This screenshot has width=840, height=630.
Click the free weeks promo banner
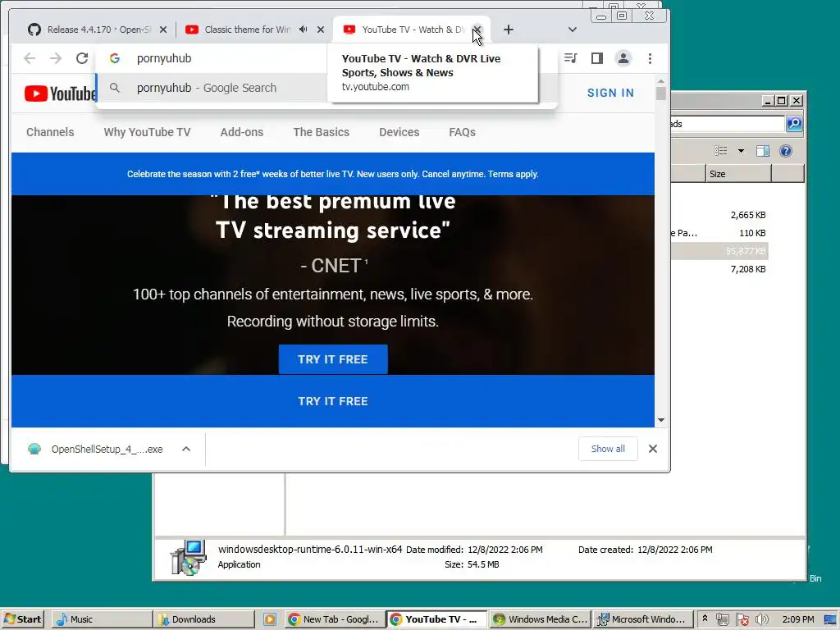coord(333,174)
